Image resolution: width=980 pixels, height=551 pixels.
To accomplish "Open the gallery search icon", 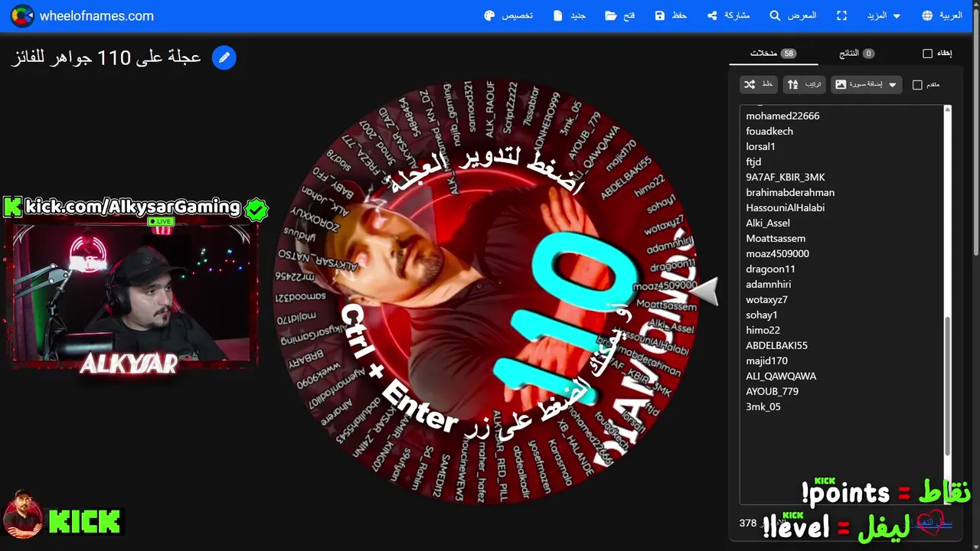I will [x=792, y=15].
